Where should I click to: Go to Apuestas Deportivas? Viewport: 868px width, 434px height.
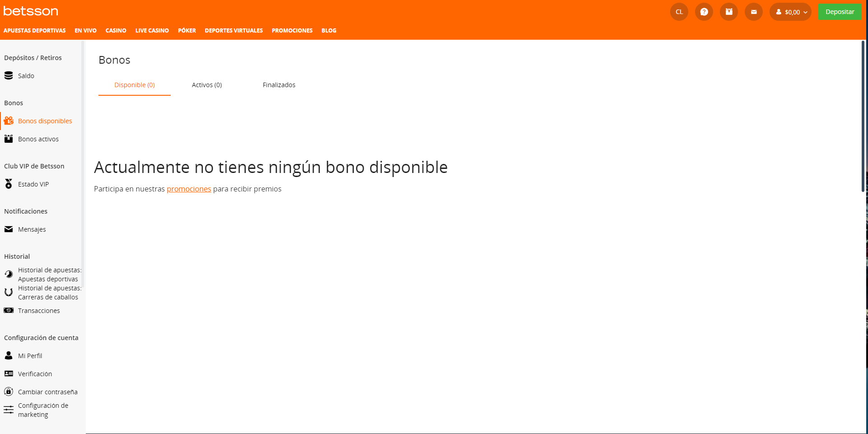pyautogui.click(x=34, y=30)
